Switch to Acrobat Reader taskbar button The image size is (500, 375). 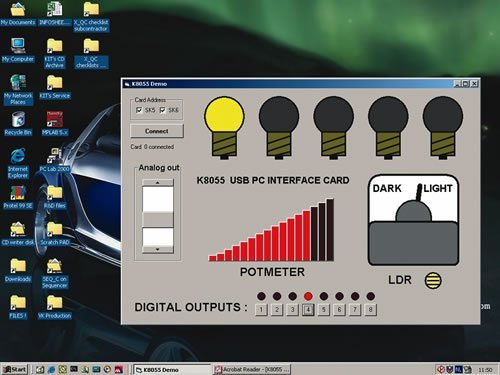pos(252,370)
